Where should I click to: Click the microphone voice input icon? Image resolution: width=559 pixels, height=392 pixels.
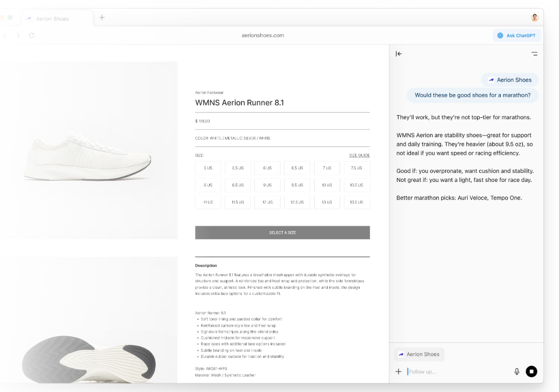517,371
